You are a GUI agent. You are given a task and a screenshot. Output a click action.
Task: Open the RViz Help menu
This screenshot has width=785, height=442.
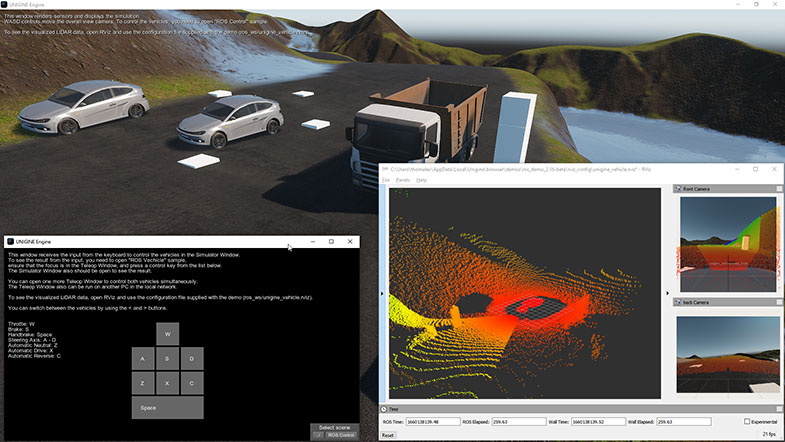421,180
